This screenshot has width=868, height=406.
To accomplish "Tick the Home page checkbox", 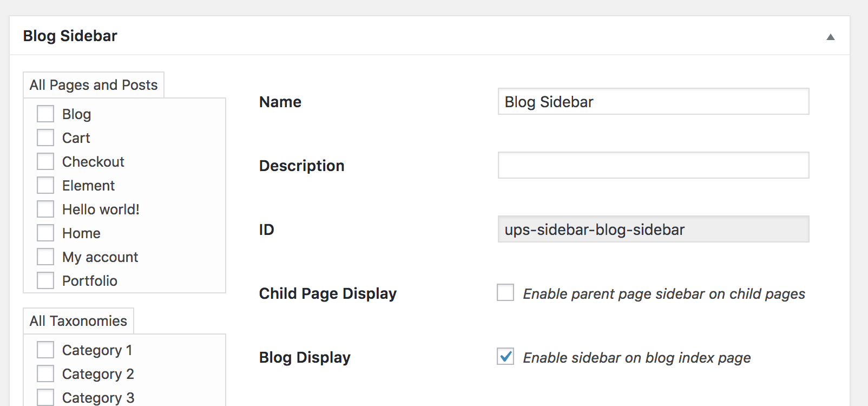I will click(45, 233).
